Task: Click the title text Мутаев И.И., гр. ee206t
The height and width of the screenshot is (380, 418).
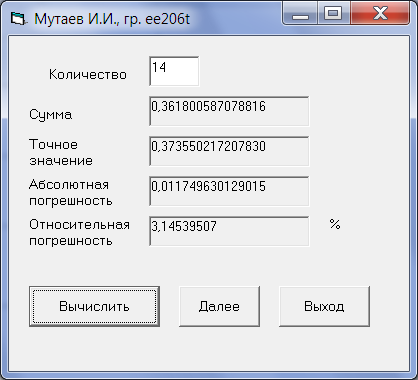Action: 112,19
